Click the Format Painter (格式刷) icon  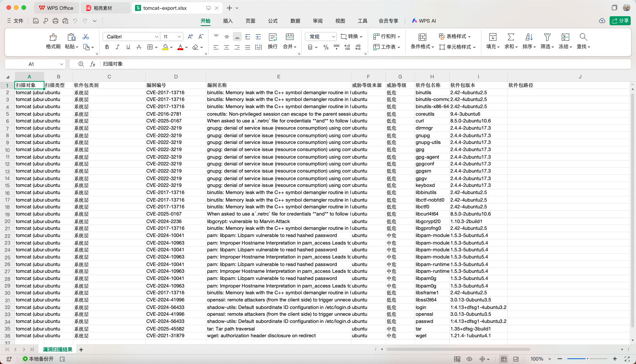tap(53, 37)
